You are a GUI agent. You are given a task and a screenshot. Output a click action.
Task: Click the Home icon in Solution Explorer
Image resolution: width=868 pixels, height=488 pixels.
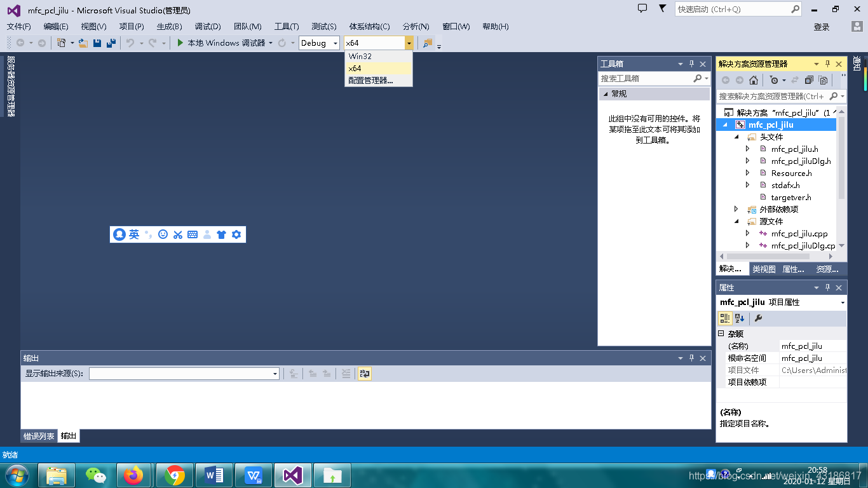pos(753,79)
